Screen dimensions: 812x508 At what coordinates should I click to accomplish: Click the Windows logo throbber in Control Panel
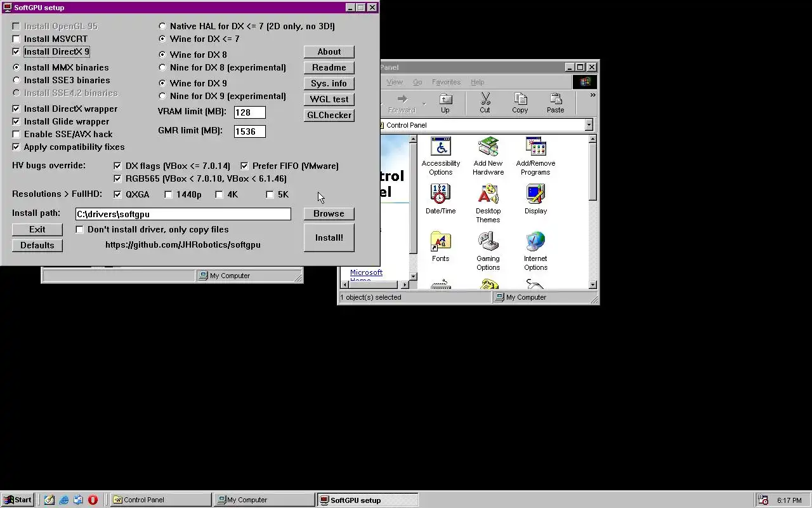point(585,82)
